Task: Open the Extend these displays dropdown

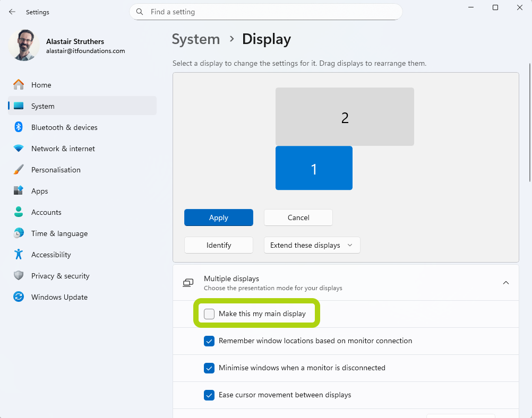Action: (x=312, y=245)
